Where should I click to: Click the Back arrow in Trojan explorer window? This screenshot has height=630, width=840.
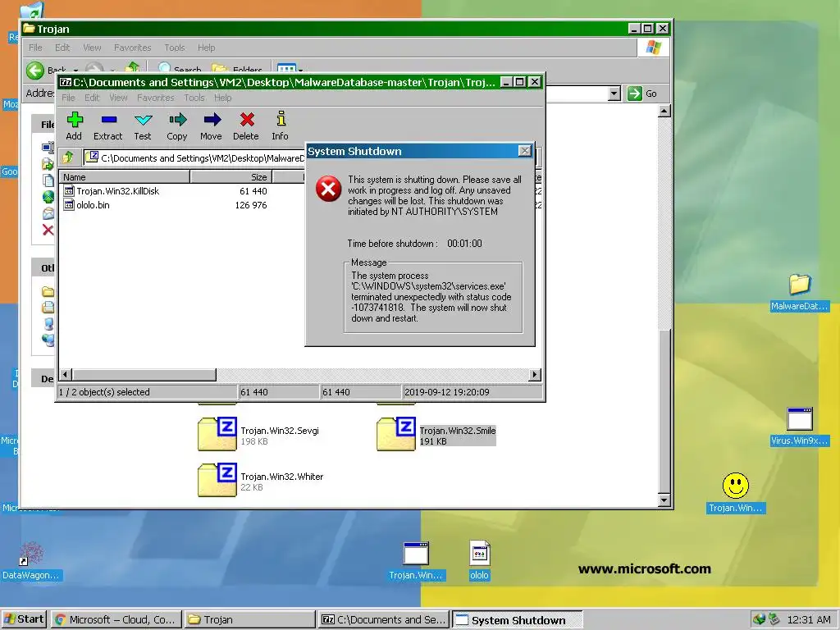[36, 71]
